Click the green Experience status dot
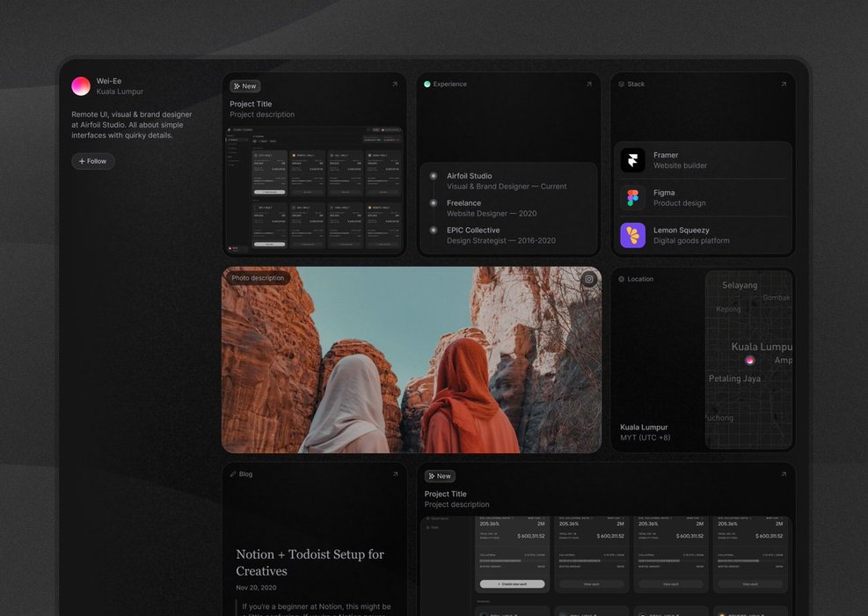The image size is (868, 616). click(427, 84)
